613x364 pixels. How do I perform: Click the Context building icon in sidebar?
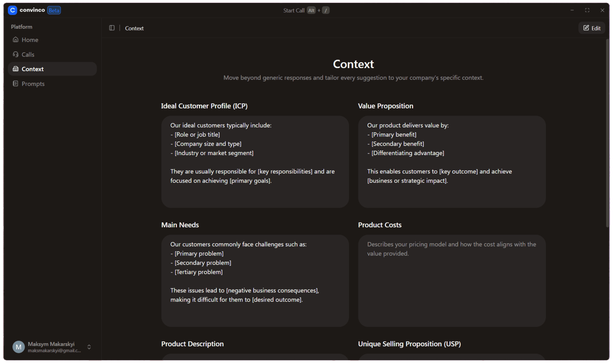pyautogui.click(x=16, y=69)
